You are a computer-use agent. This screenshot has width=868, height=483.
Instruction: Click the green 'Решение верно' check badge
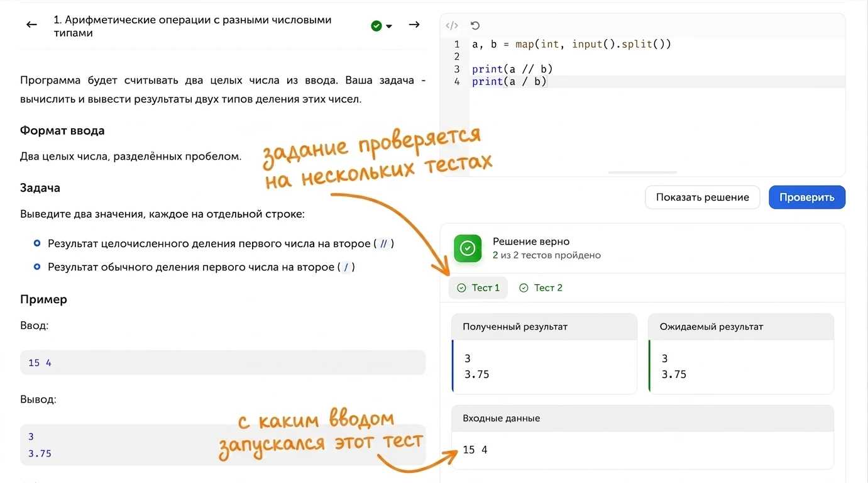pos(468,248)
